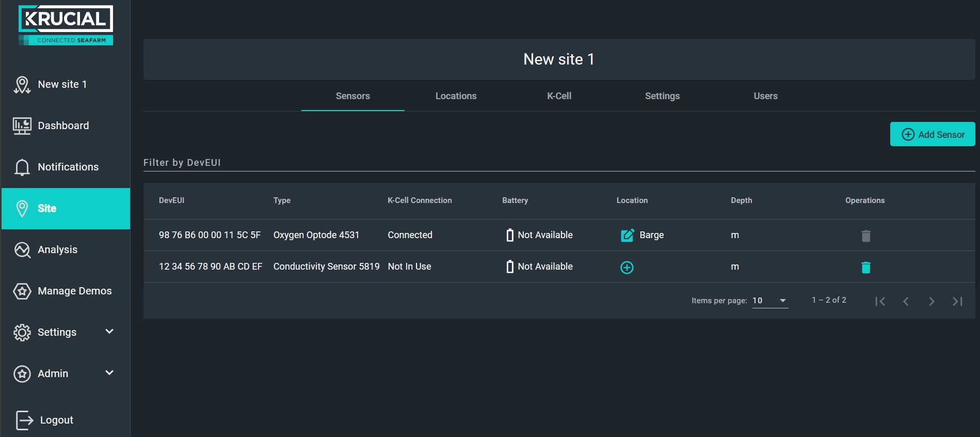This screenshot has width=980, height=437.
Task: Click the 1 – 2 of 2 pagination label
Action: [x=829, y=300]
